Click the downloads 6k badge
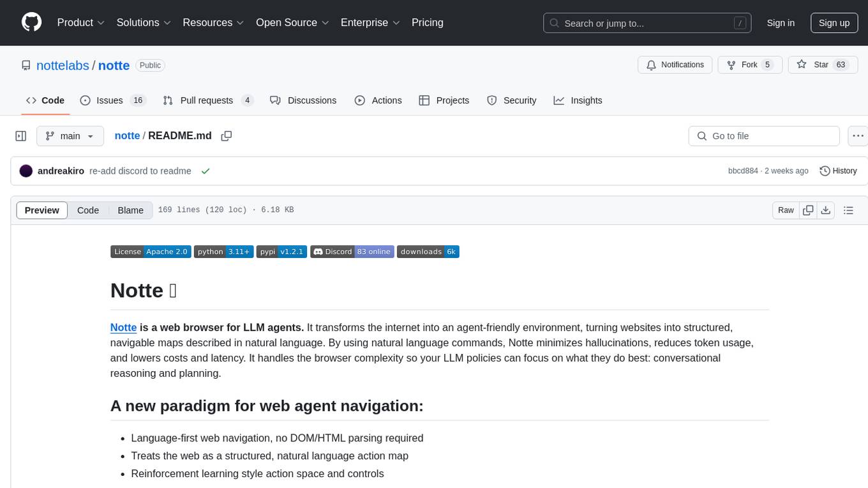The width and height of the screenshot is (868, 488). pos(428,252)
